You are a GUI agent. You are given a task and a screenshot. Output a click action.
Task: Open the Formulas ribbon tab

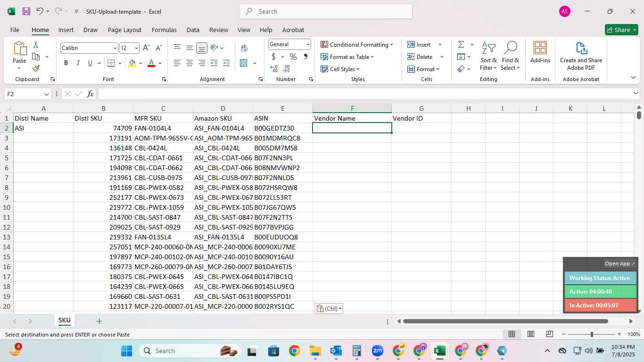pos(164,30)
